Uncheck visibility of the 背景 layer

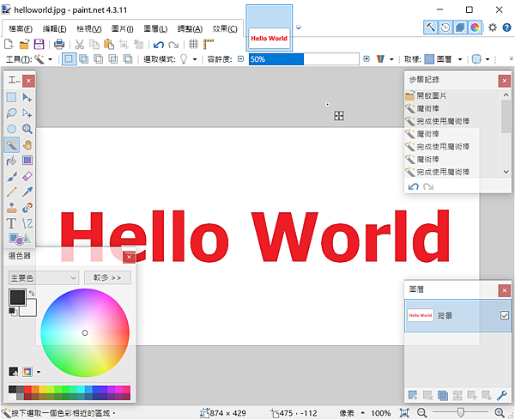pyautogui.click(x=505, y=316)
